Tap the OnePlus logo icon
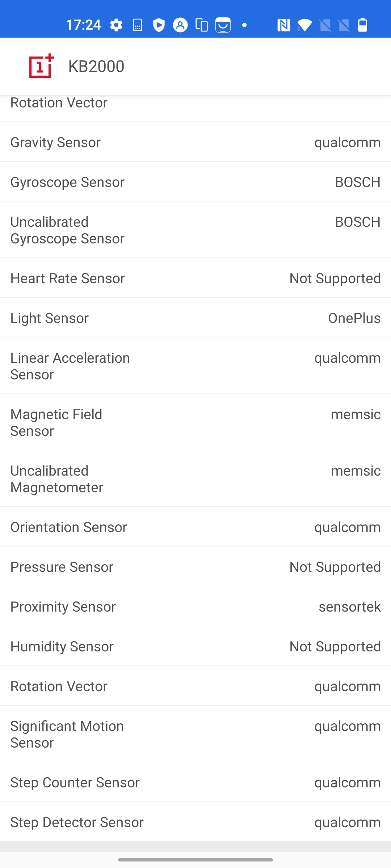Image resolution: width=391 pixels, height=868 pixels. (41, 66)
